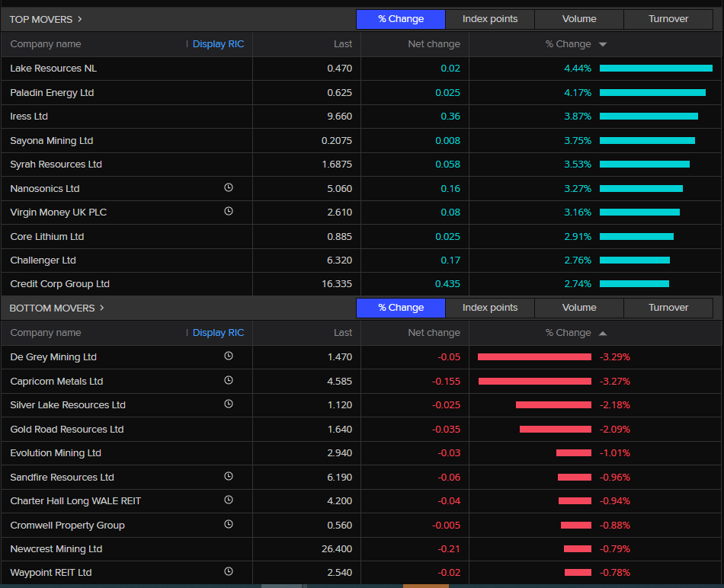Sort Bottom Movers by Last column header
This screenshot has height=588, width=724.
click(343, 333)
